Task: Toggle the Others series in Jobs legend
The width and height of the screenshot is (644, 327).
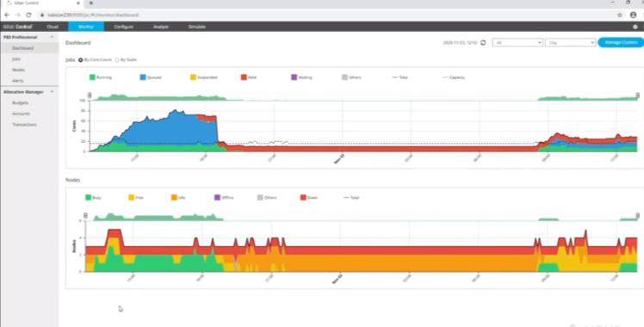Action: pos(351,77)
